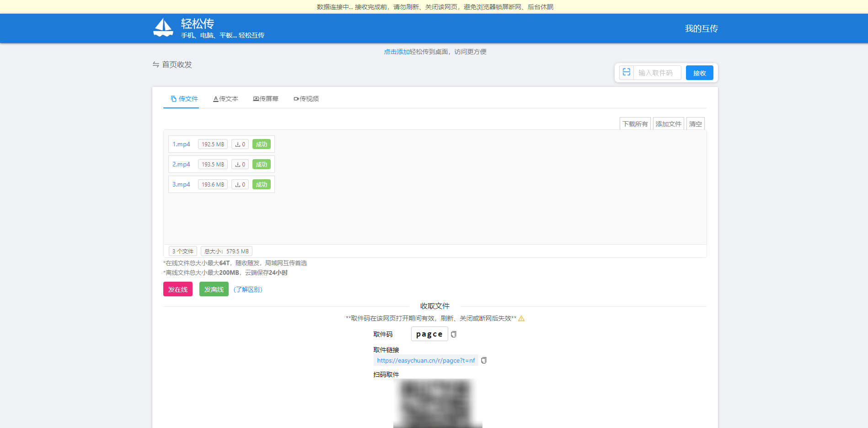868x428 pixels.
Task: Click the file name 1.mp4
Action: click(x=181, y=144)
